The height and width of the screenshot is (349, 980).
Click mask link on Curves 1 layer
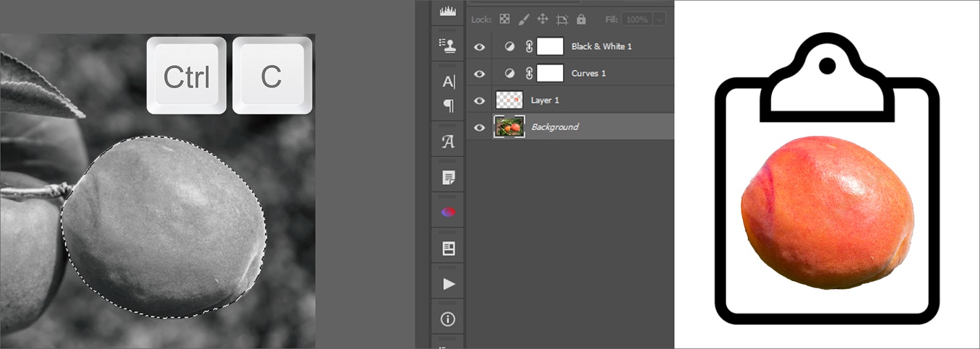point(529,73)
